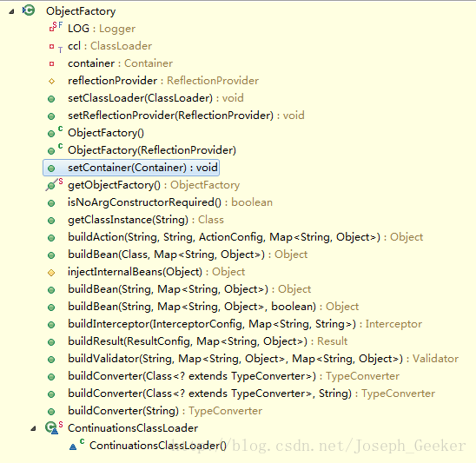Select the ObjectFactory(ReflectionProvider) constructor
This screenshot has width=476, height=463.
coord(152,150)
